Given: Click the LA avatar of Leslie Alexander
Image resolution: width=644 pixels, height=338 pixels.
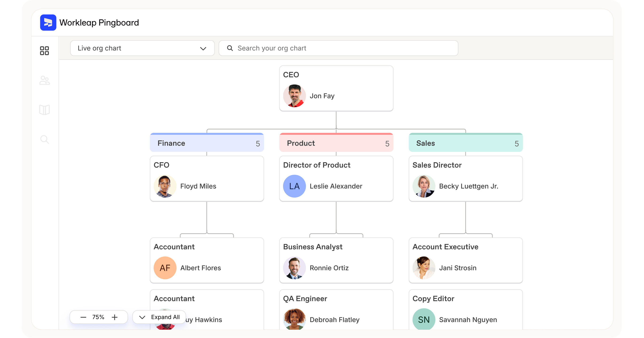Looking at the screenshot, I should point(294,186).
